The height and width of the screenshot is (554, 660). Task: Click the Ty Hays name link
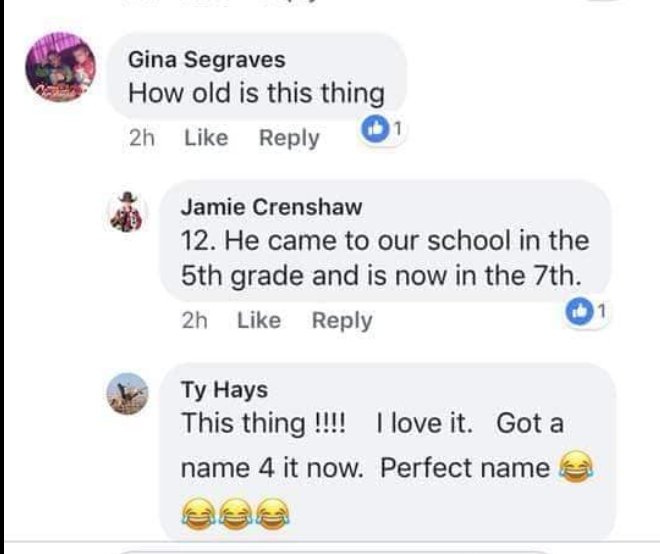pos(224,389)
